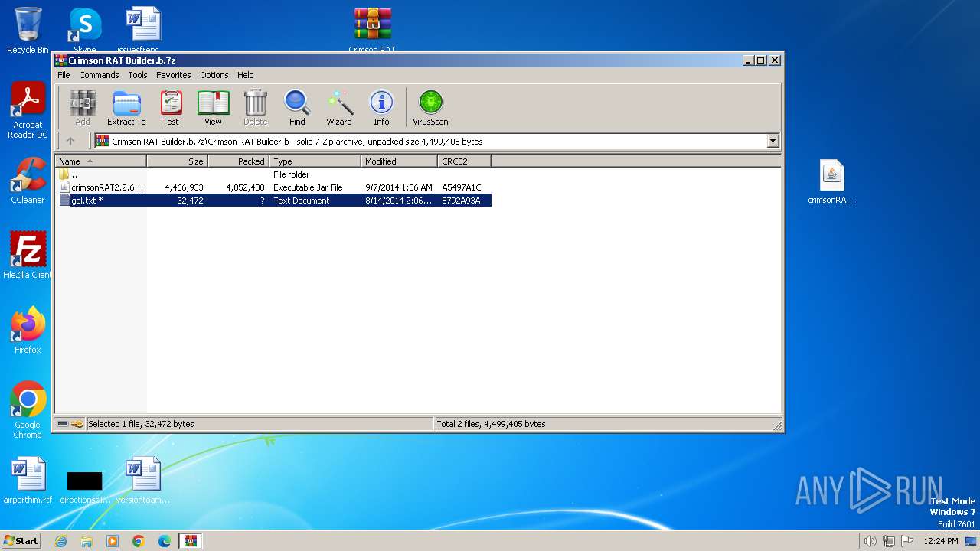Open CCleaner desktop shortcut
The width and height of the screenshot is (980, 551).
pos(28,181)
